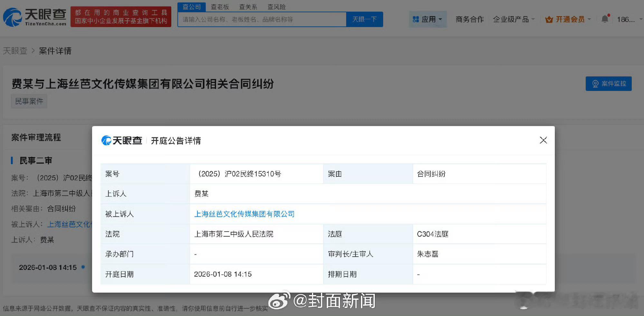644x316 pixels.
Task: Click the 天眼查 breadcrumb link
Action: coord(15,51)
